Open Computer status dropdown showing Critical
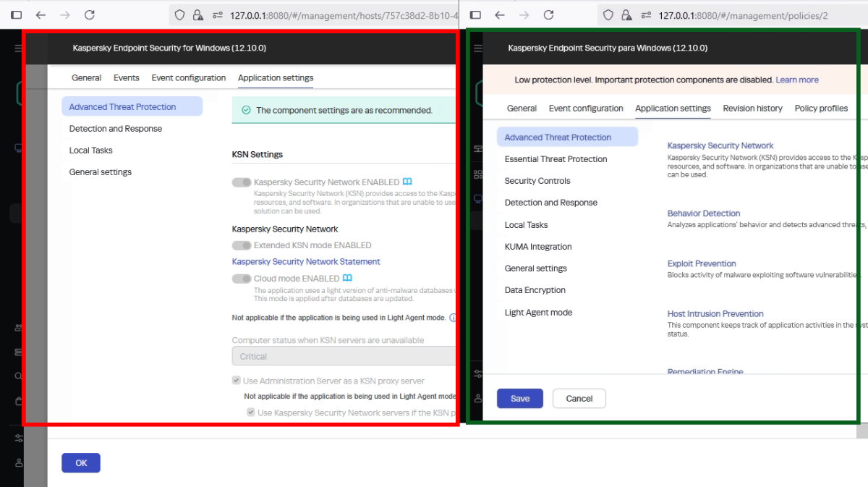This screenshot has width=868, height=487. [x=344, y=356]
